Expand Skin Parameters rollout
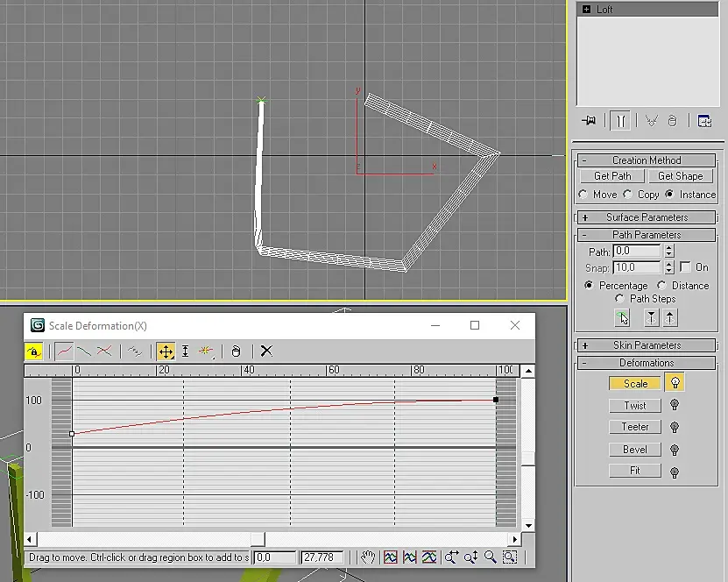This screenshot has height=582, width=728. coord(647,345)
